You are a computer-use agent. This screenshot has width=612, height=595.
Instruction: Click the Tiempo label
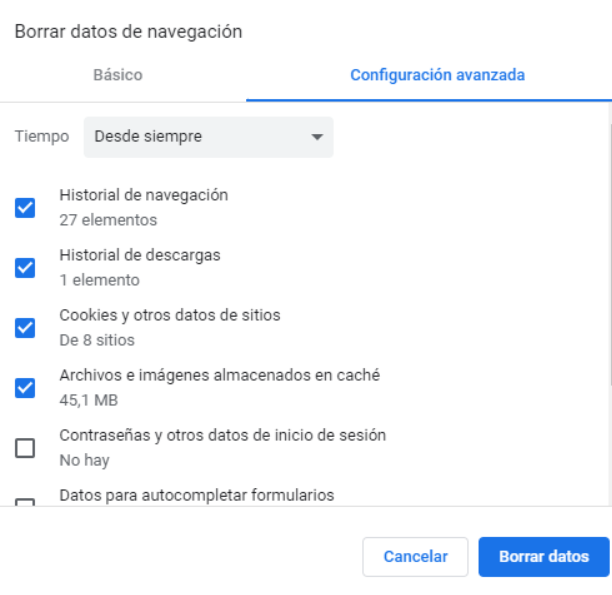tap(42, 137)
